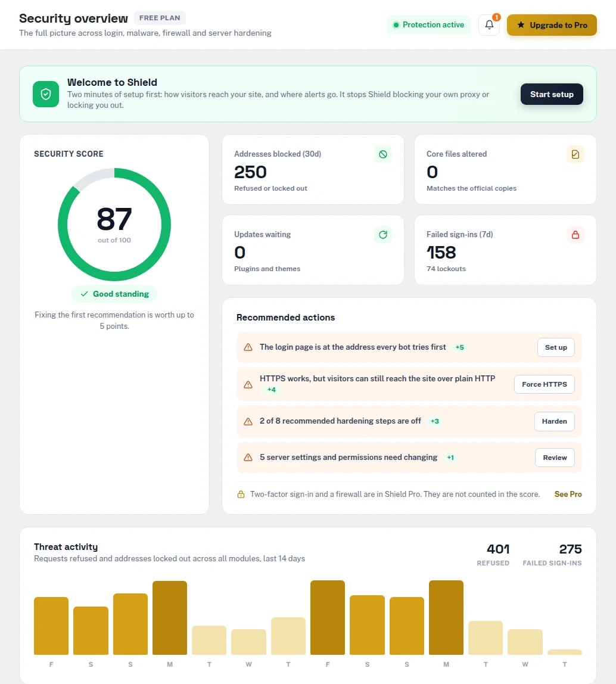Click Upgrade to Pro button

[x=552, y=25]
